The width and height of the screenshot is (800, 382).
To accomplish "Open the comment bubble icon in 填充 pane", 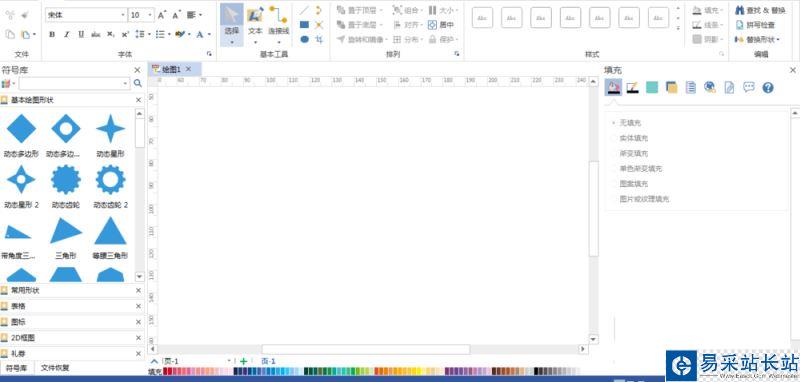I will [748, 87].
